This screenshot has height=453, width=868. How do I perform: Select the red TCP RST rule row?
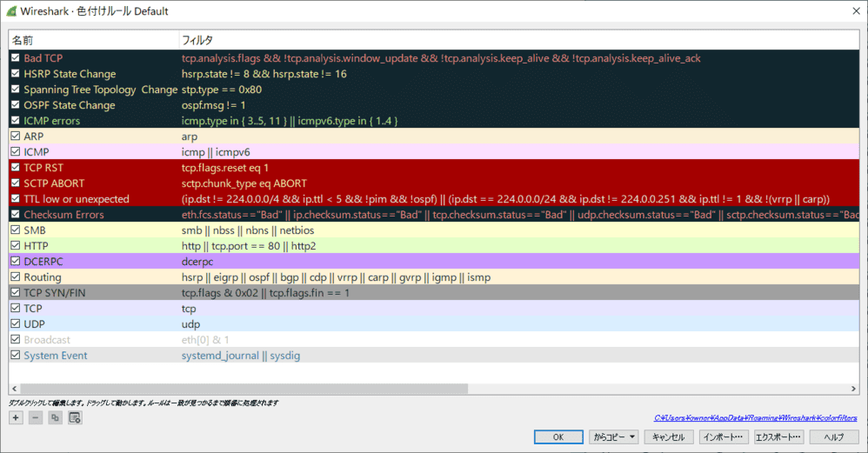[348, 168]
